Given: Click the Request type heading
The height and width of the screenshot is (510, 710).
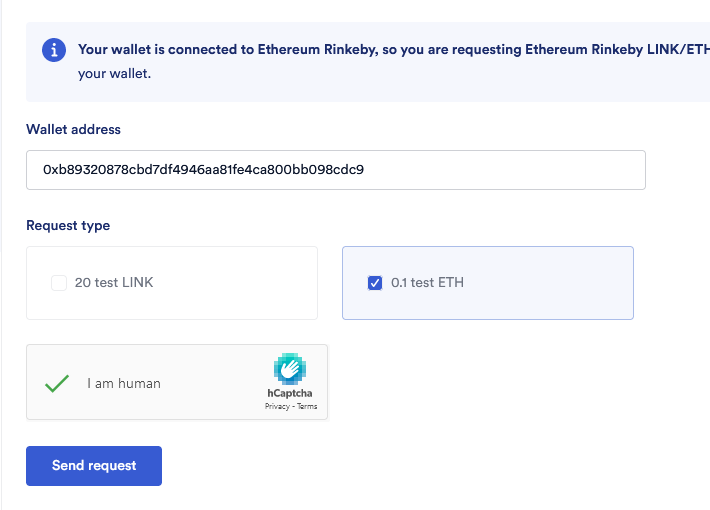Looking at the screenshot, I should [68, 226].
